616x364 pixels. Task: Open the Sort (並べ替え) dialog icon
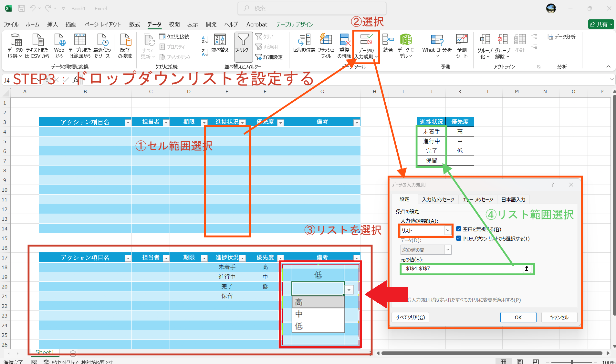coord(220,43)
